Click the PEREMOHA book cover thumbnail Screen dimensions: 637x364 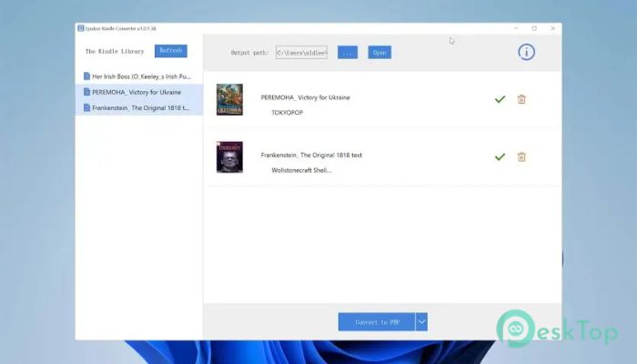click(x=229, y=99)
